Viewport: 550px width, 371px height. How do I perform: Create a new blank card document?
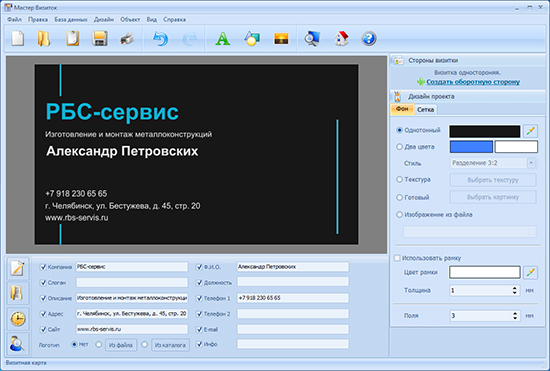[18, 39]
